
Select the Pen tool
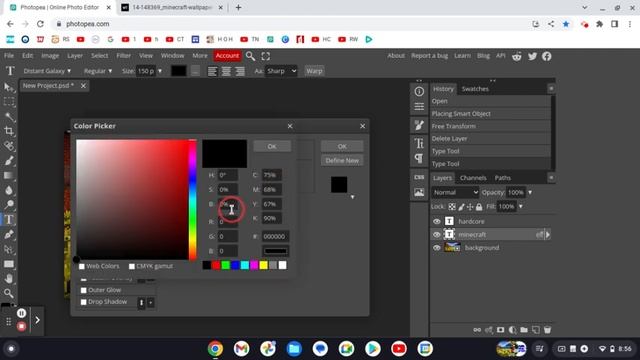pos(9,234)
